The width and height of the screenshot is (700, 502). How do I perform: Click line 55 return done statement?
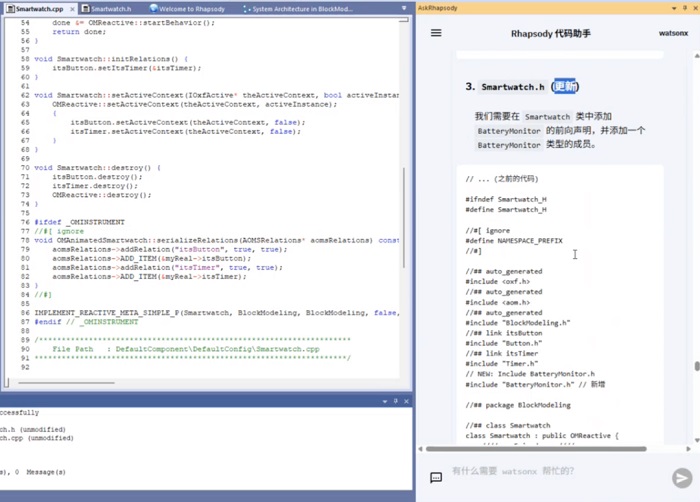[x=79, y=32]
